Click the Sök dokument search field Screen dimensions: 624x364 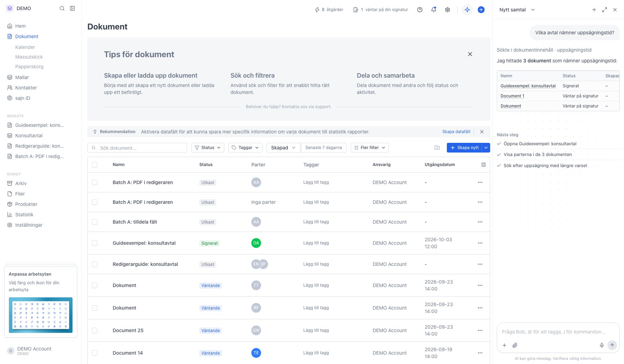(137, 148)
